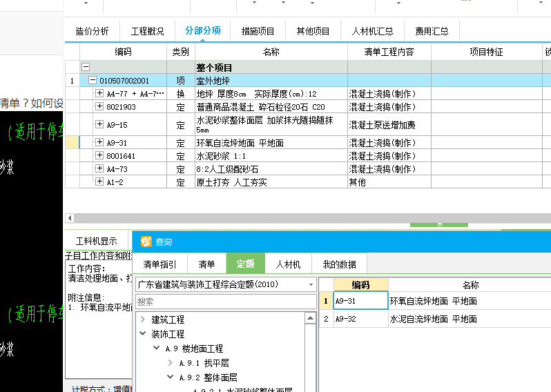Click the 类别 column header
Screen dimensions: 551x392
(x=181, y=52)
